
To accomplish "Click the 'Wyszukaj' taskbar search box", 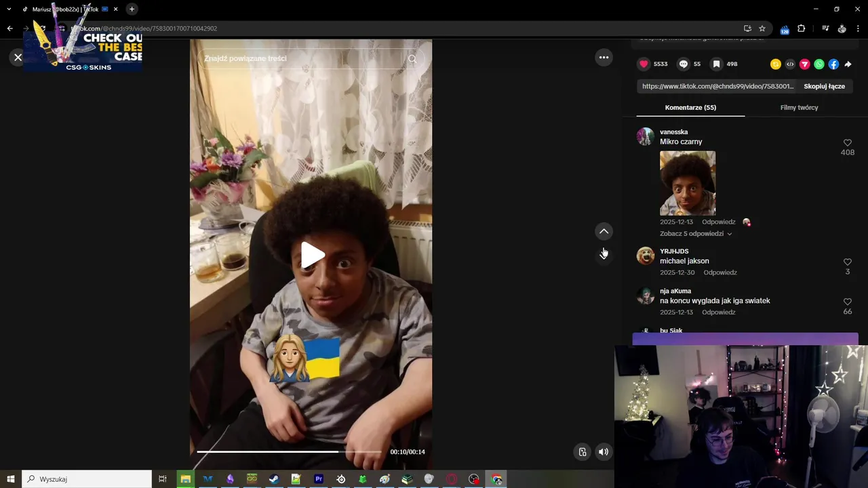I will tap(87, 479).
